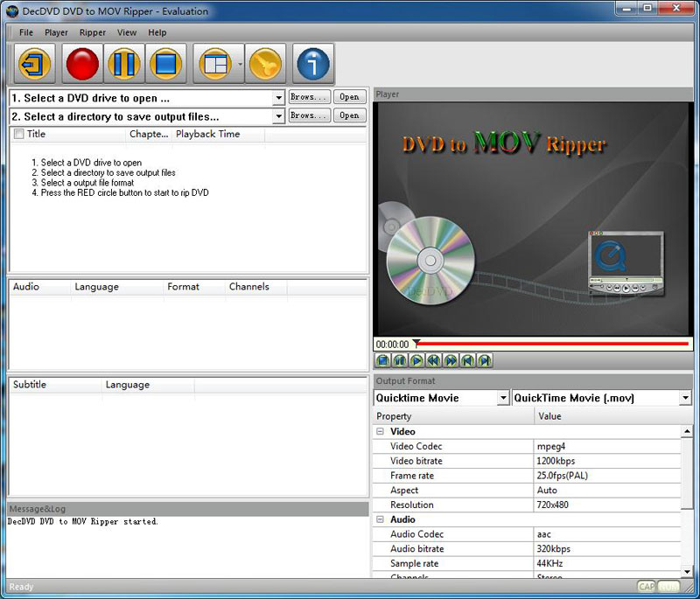Open the Help menu
Viewport: 700px width, 599px height.
click(157, 32)
